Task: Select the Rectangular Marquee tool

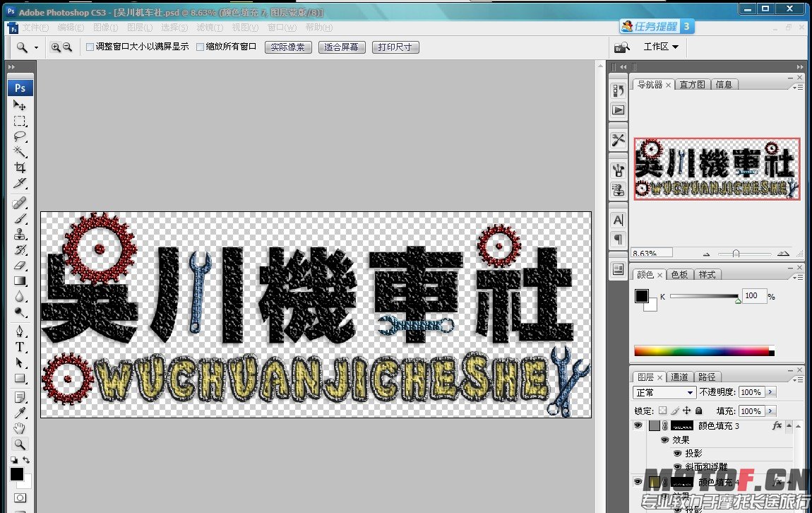Action: [20, 122]
